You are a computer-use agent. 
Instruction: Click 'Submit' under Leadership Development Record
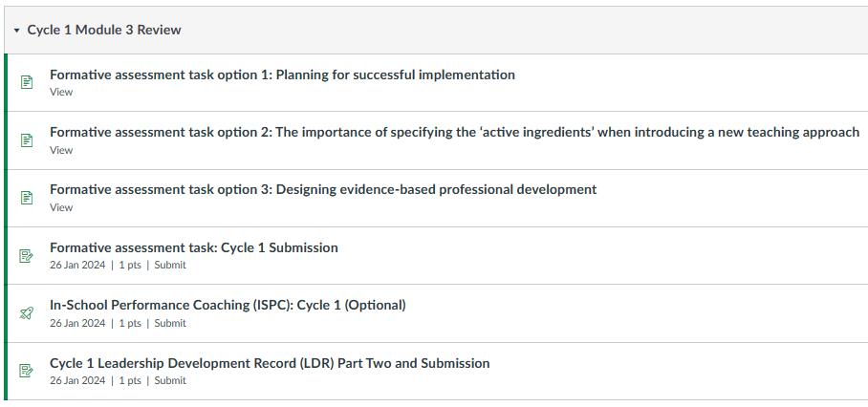170,380
